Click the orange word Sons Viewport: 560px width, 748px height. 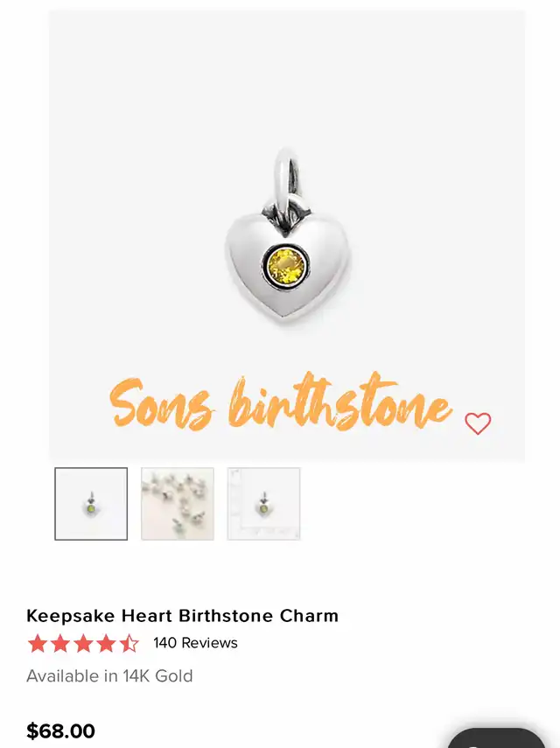click(x=160, y=404)
